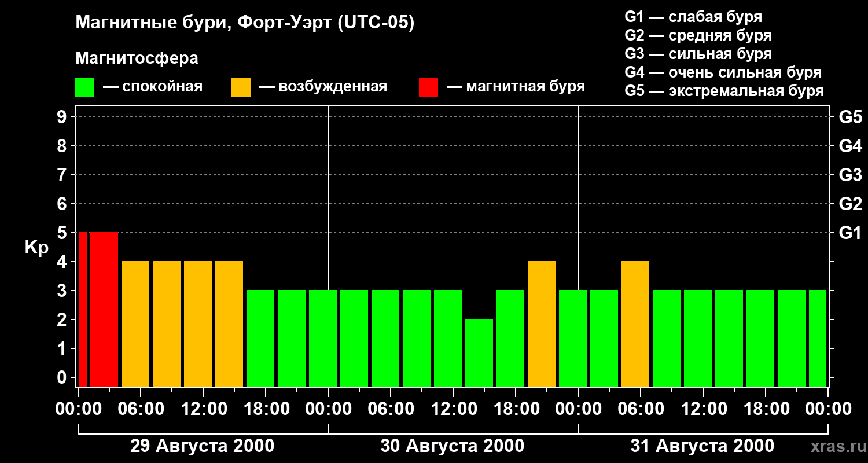Click the orange bar on 31 Августа

coord(635,324)
